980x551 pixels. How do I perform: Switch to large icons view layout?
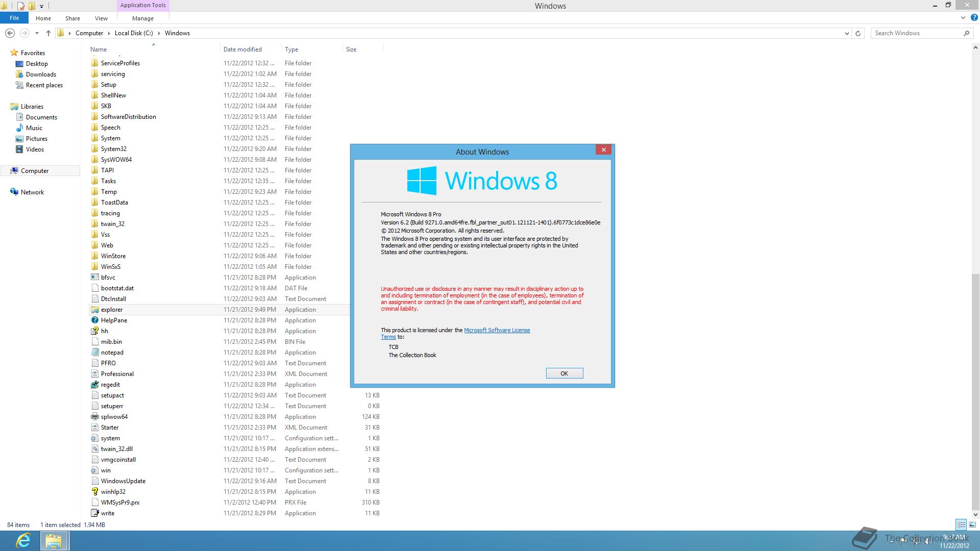coord(972,524)
